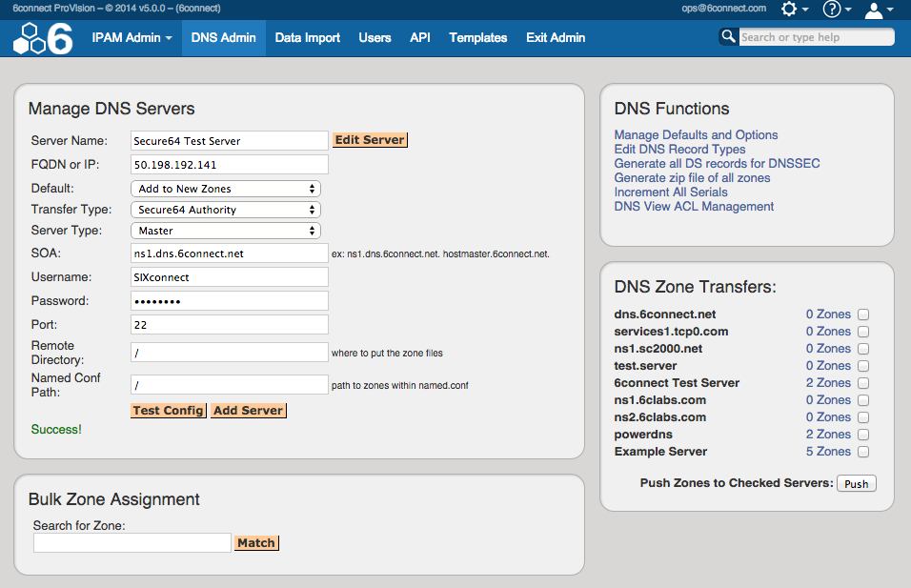Switch to the DNS Admin tab

click(224, 38)
